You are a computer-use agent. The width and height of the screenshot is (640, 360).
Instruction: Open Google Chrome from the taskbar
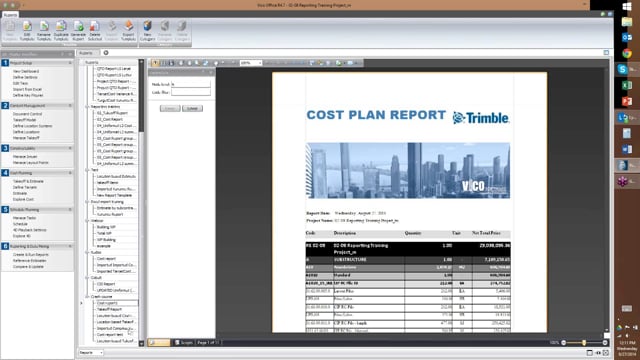tap(627, 53)
